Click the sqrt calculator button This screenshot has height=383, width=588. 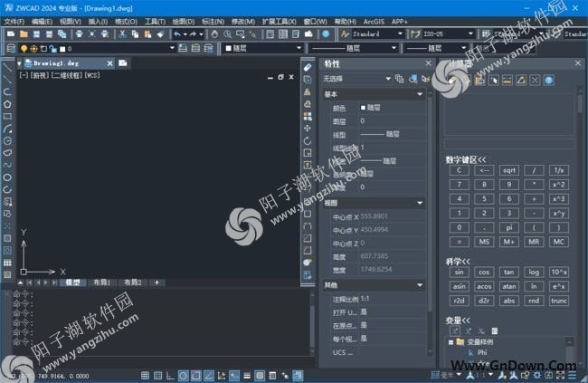click(x=509, y=170)
